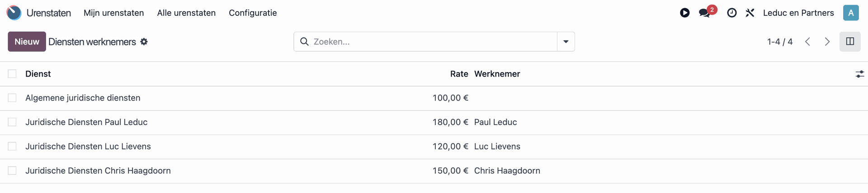This screenshot has width=868, height=193.
Task: Click the Urenstaten app logo icon
Action: click(14, 13)
